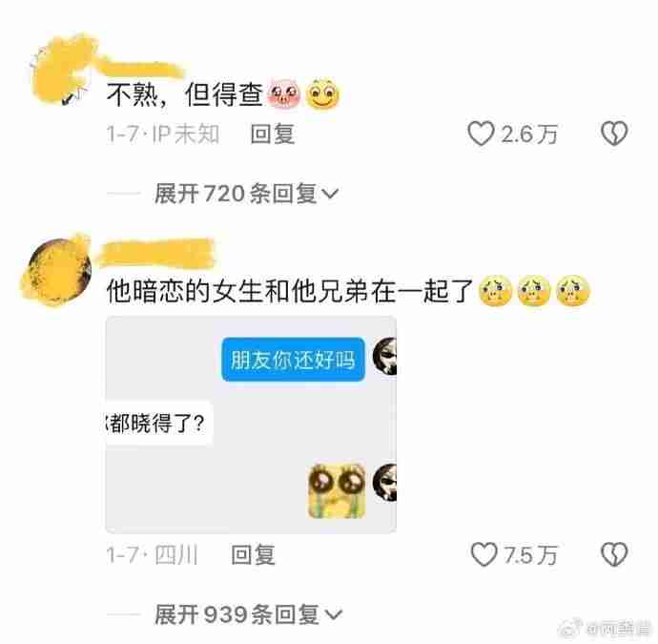Screen dimensions: 658x644
Task: Open the attached chat screenshot image
Action: 251,425
